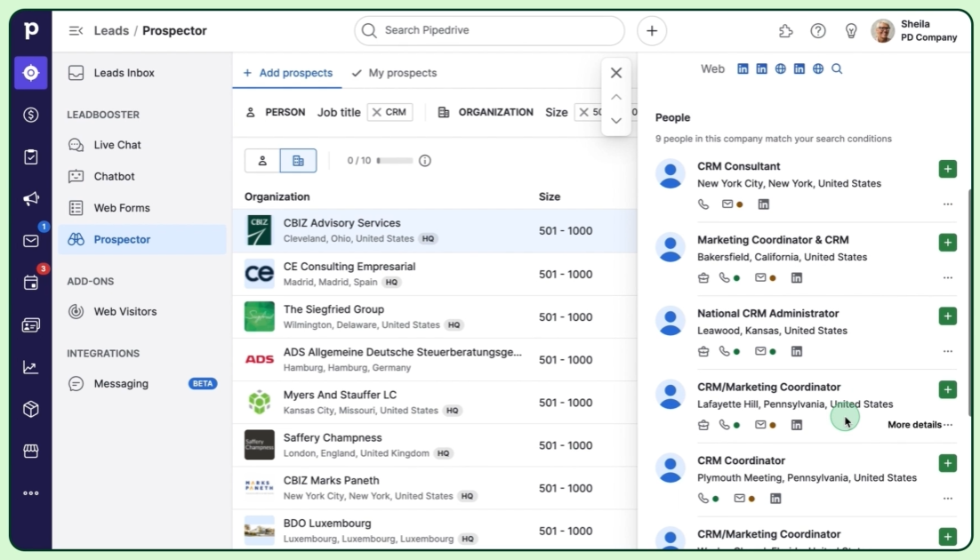Select CE Consulting Empresarial row

click(434, 275)
